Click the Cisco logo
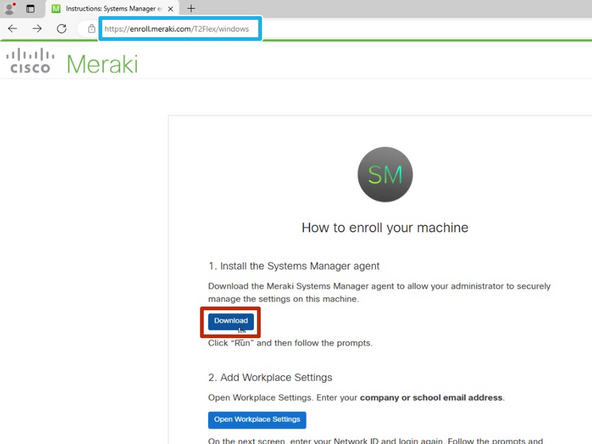The width and height of the screenshot is (592, 444). [x=30, y=60]
